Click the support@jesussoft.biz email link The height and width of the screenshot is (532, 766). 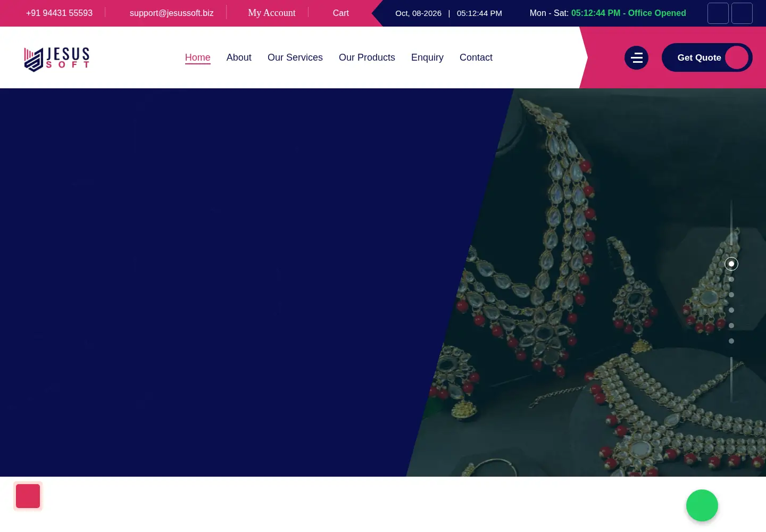coord(172,13)
